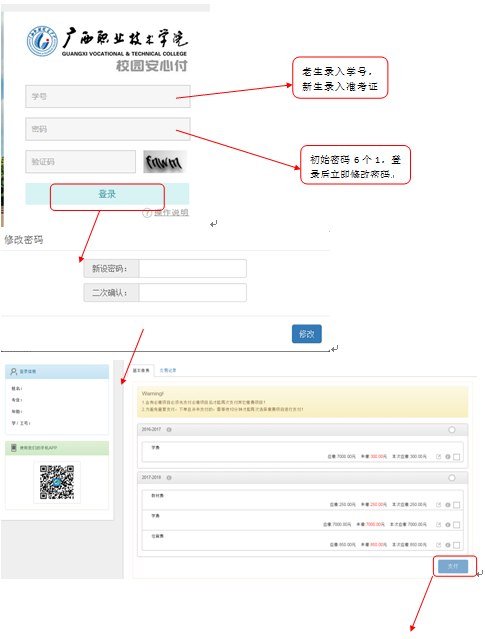The image size is (485, 639).
Task: Click the info icon in the 教材费 row
Action: [x=448, y=505]
